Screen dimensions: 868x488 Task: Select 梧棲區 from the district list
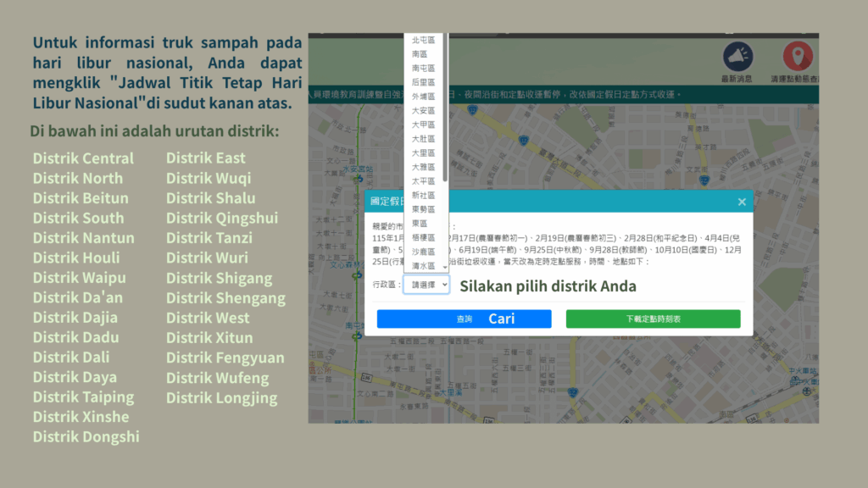[424, 237]
